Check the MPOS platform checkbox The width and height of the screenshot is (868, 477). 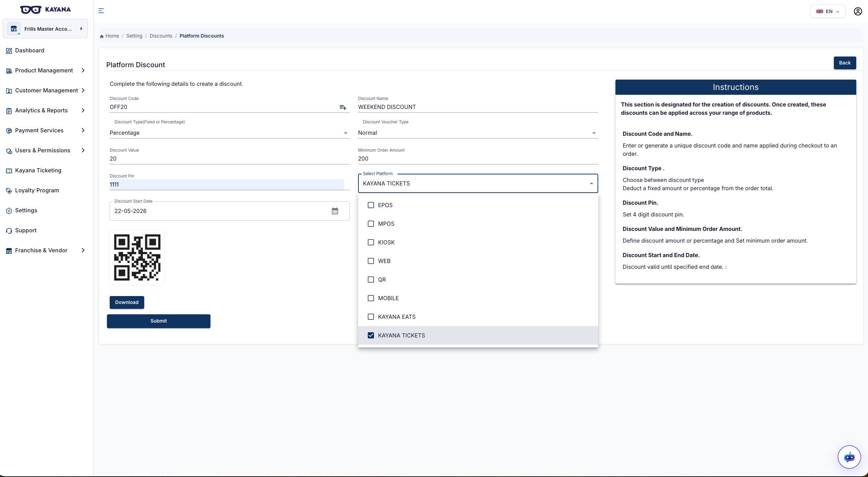[x=371, y=224]
